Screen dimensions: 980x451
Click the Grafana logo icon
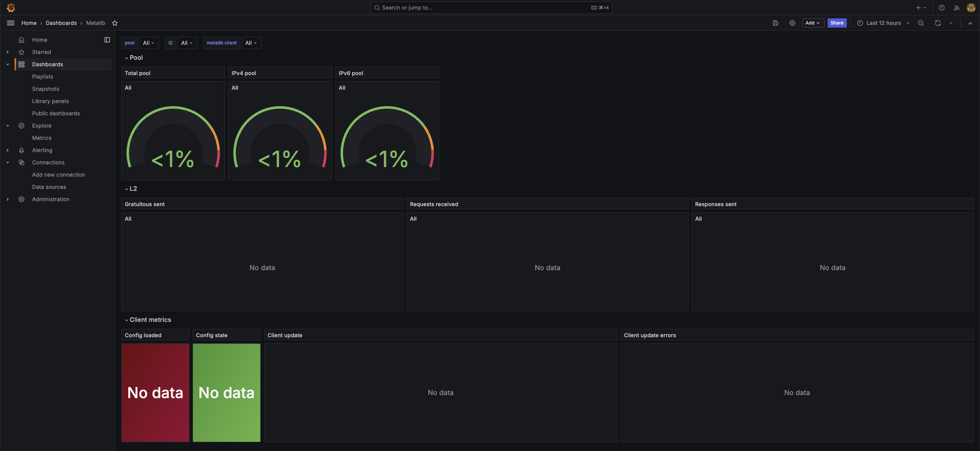(x=11, y=8)
